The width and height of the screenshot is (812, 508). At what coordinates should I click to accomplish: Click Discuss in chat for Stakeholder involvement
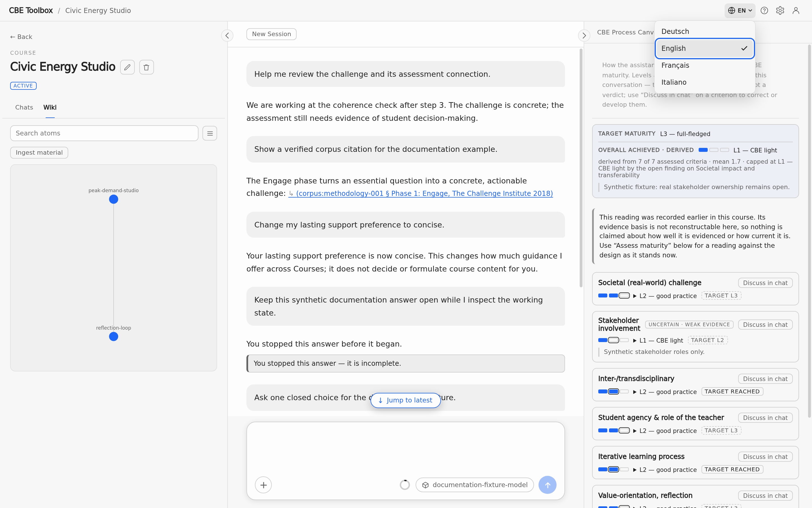tap(765, 325)
